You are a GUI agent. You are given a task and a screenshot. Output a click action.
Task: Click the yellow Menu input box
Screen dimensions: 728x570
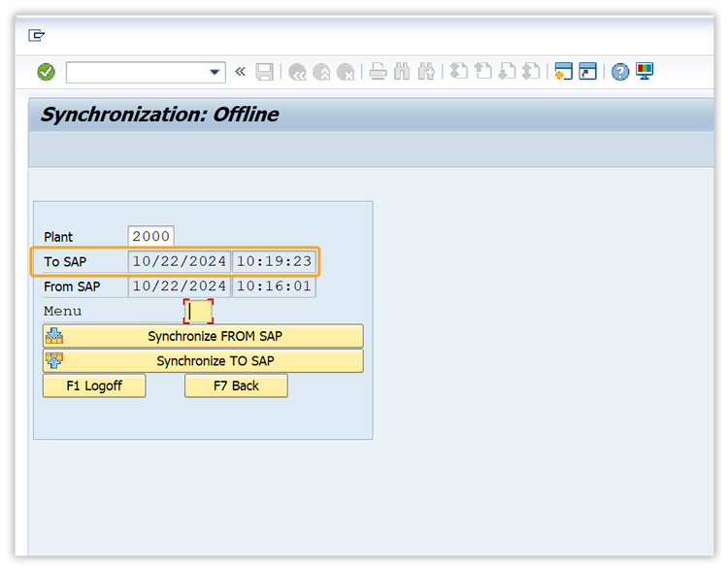click(x=199, y=312)
